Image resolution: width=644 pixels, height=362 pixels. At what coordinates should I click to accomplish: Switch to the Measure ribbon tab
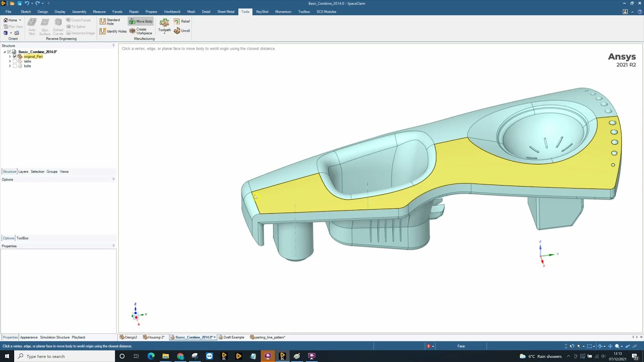coord(99,12)
